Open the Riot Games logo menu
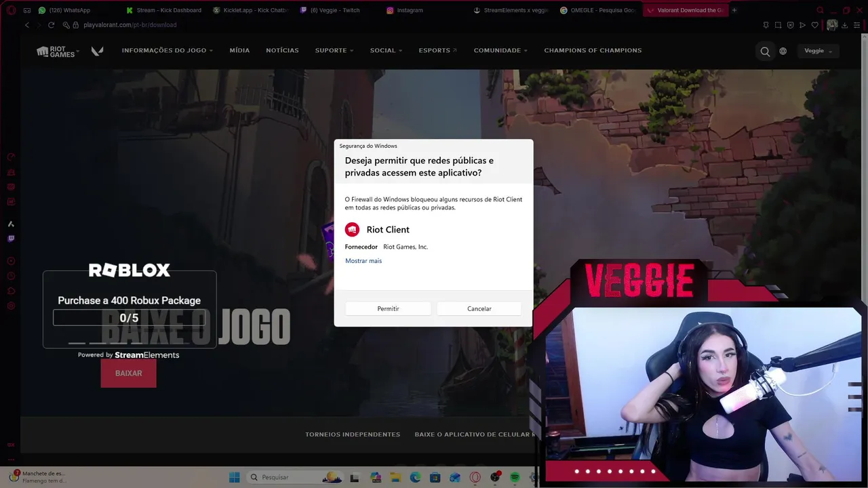The image size is (868, 488). pyautogui.click(x=58, y=51)
